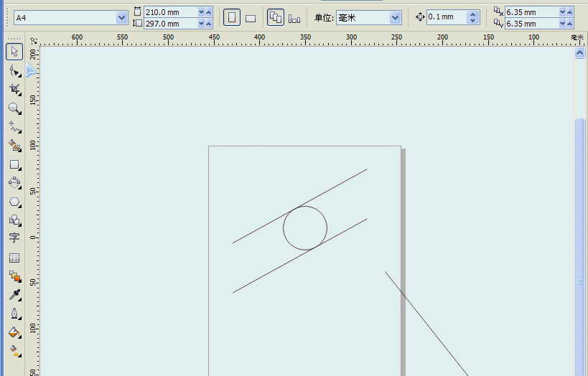Open the Basic Shapes tool
Viewport: 588px width, 376px height.
(x=14, y=220)
